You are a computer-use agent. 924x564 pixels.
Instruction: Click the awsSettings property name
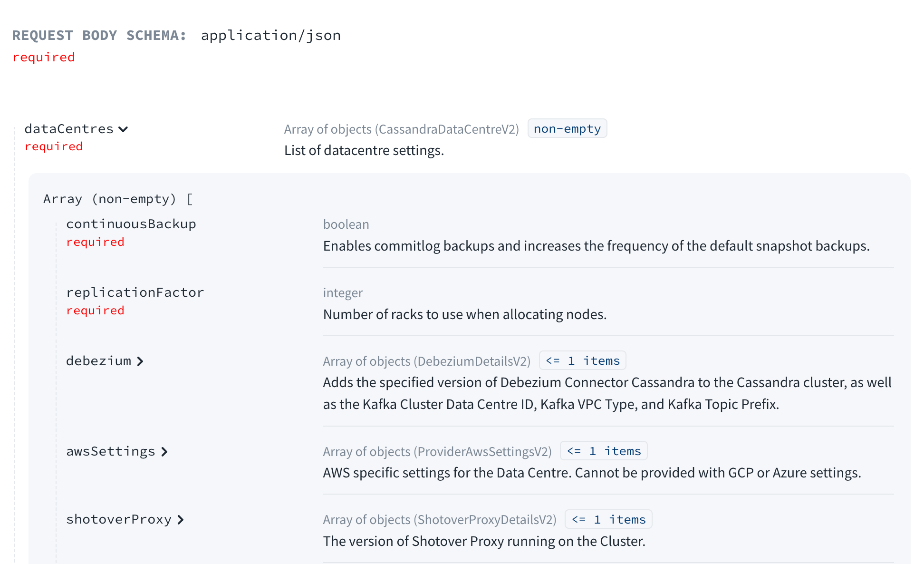[110, 451]
